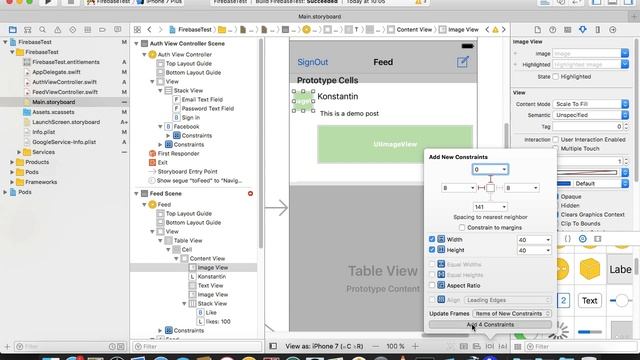Image resolution: width=640 pixels, height=360 pixels.
Task: Open the Project navigator tab
Action: point(13,30)
